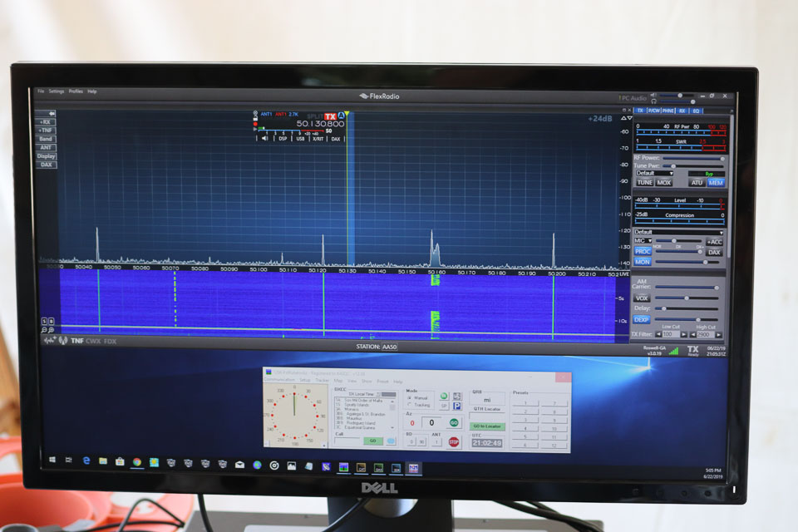Screen dimensions: 798x532
Task: Open the Settings menu in FlexRadio
Action: tap(57, 91)
